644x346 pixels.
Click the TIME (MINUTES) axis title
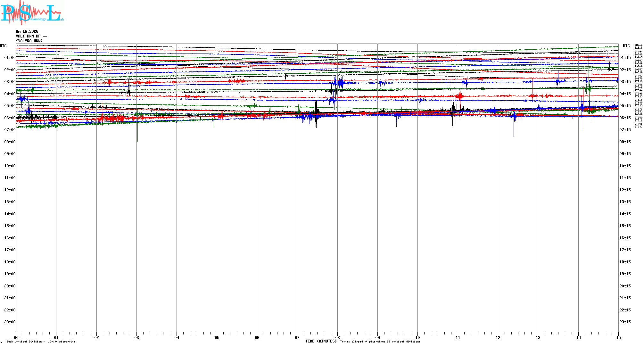point(321,341)
